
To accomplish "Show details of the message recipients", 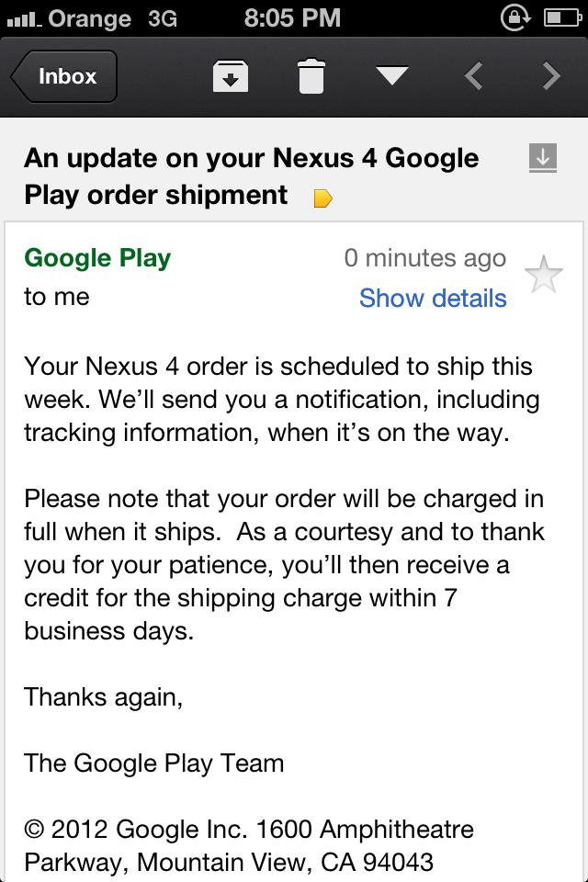I will [433, 298].
